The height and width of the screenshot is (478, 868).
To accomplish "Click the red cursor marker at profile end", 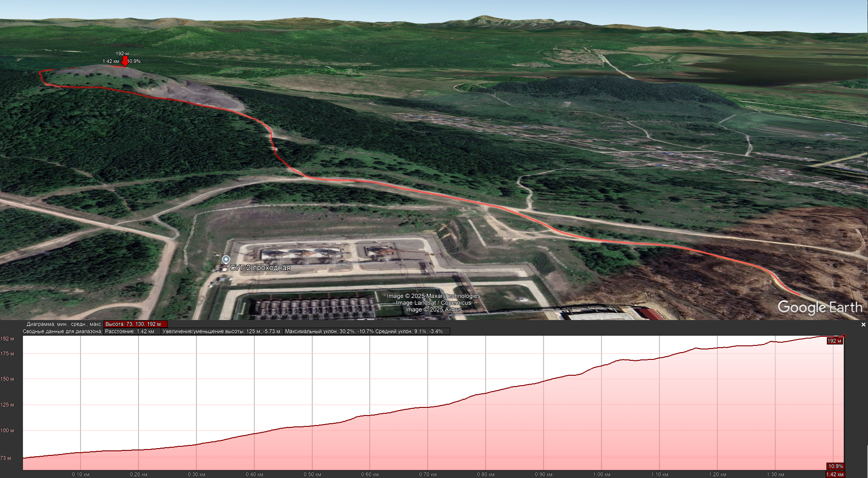I will pyautogui.click(x=844, y=336).
